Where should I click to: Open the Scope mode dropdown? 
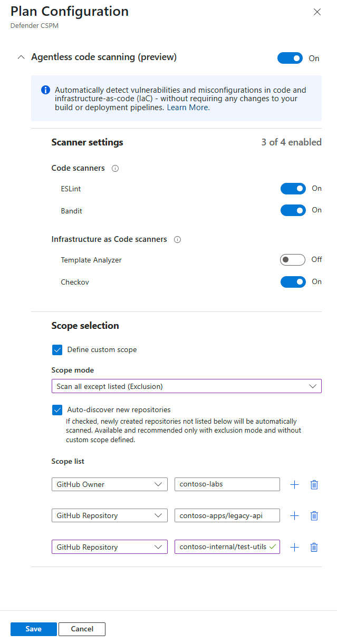coord(186,386)
